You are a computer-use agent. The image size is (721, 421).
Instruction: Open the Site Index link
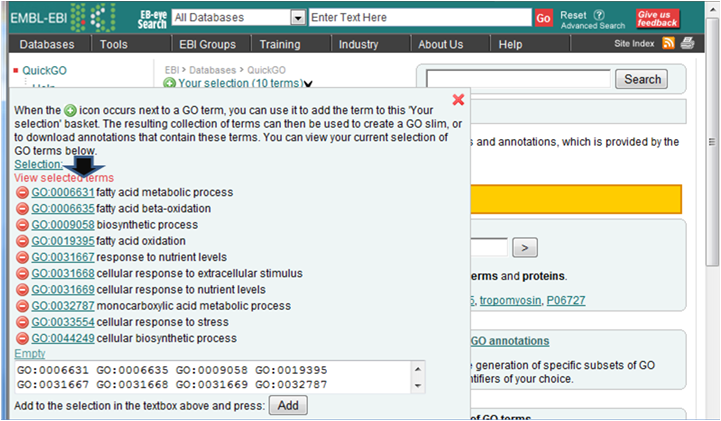pos(634,43)
